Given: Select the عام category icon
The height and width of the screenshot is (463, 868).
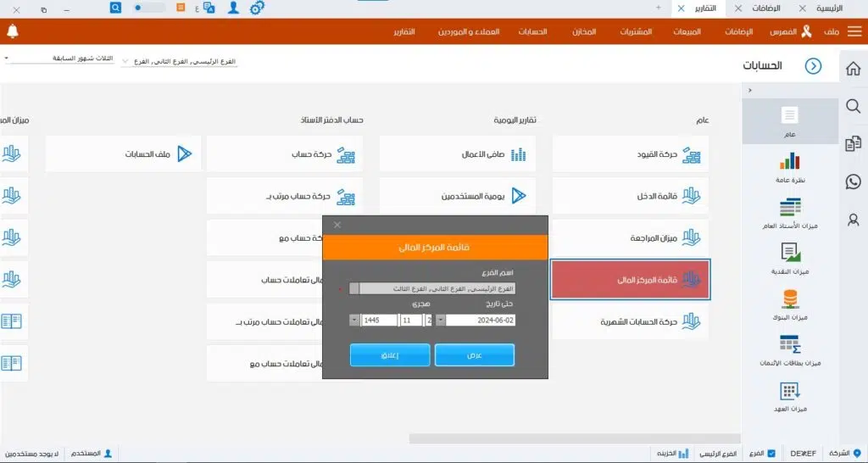Looking at the screenshot, I should 789,115.
